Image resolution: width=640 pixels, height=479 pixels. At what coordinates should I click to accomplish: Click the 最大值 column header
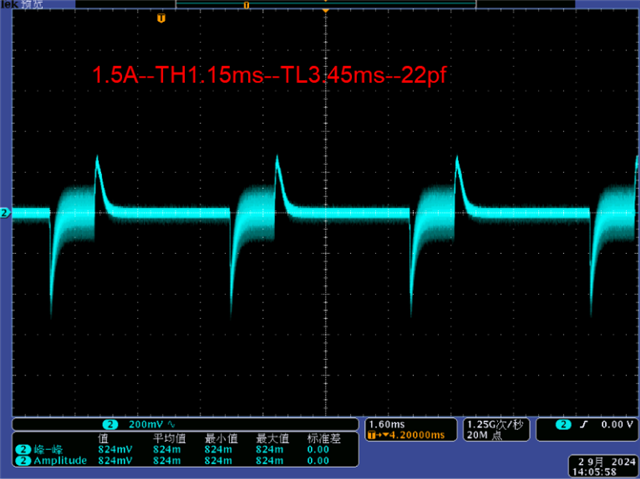272,439
